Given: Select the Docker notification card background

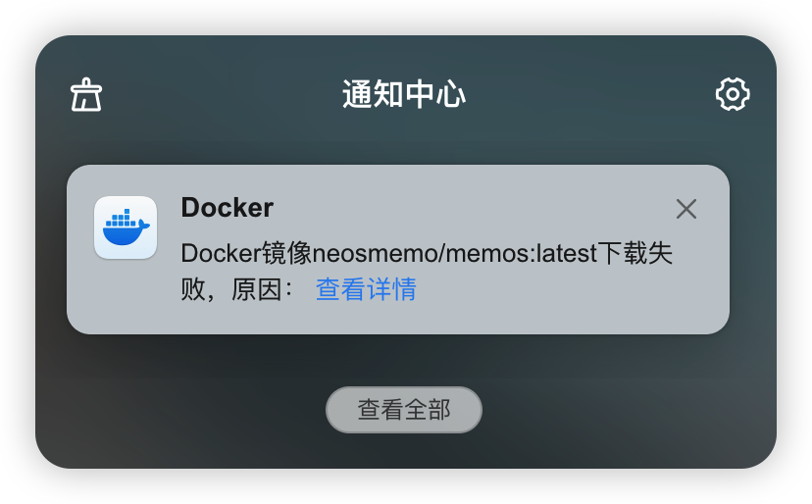Looking at the screenshot, I should (398, 250).
